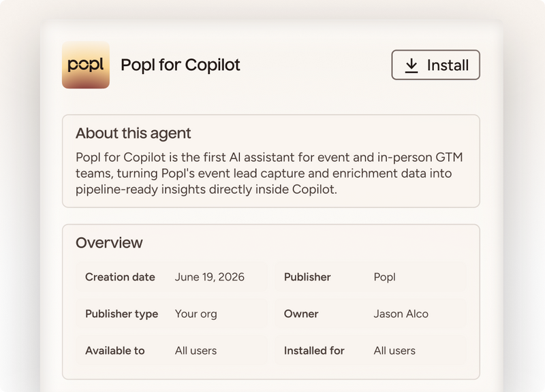
Task: Click the agent description paragraph
Action: click(269, 174)
